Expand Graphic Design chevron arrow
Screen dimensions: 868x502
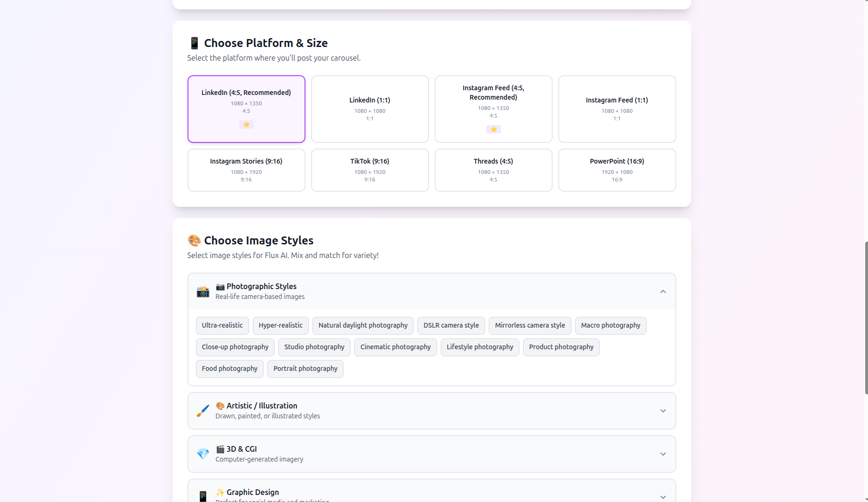663,497
